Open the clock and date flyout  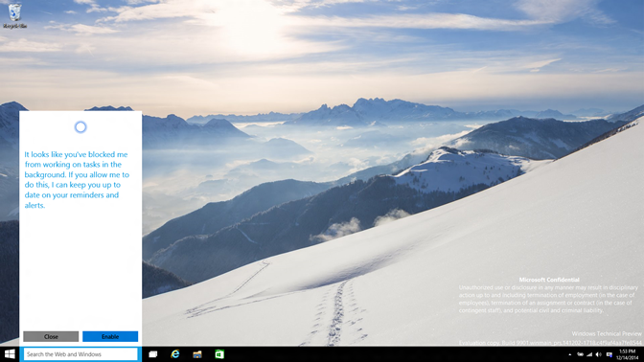(627, 354)
